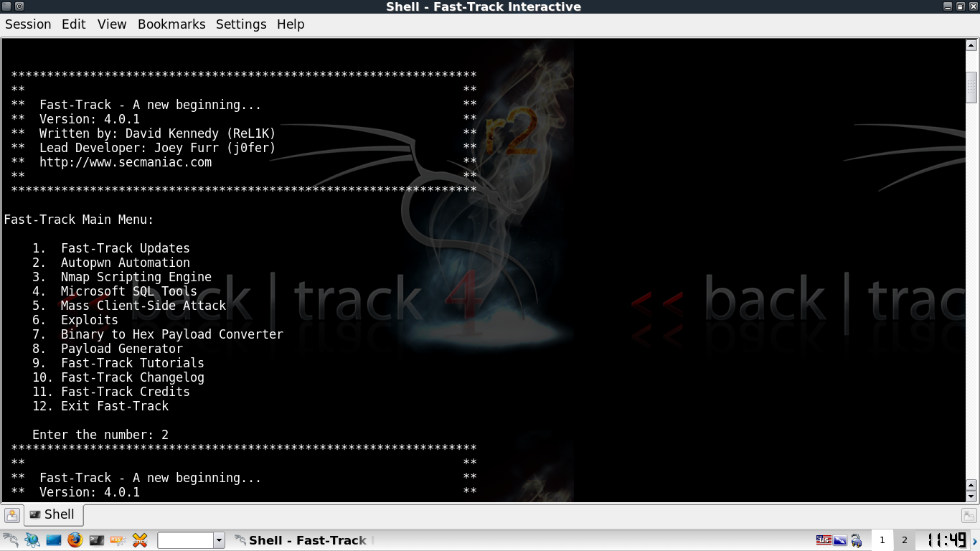Click menu line "6. Exploits"
980x551 pixels.
coord(75,320)
